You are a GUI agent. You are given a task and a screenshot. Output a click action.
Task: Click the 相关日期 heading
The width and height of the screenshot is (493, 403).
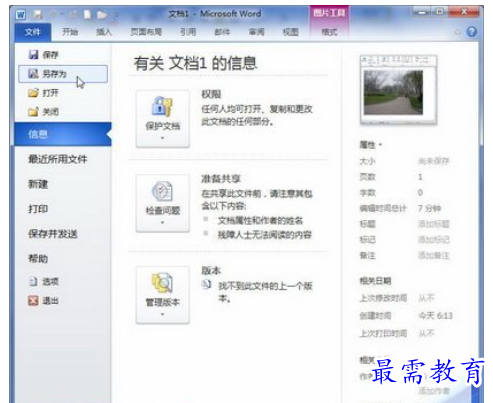tap(375, 281)
